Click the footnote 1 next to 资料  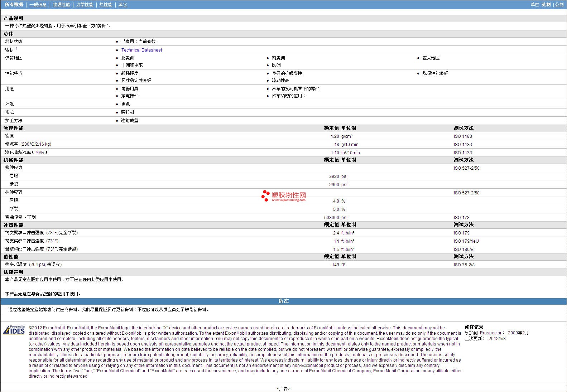point(16,49)
